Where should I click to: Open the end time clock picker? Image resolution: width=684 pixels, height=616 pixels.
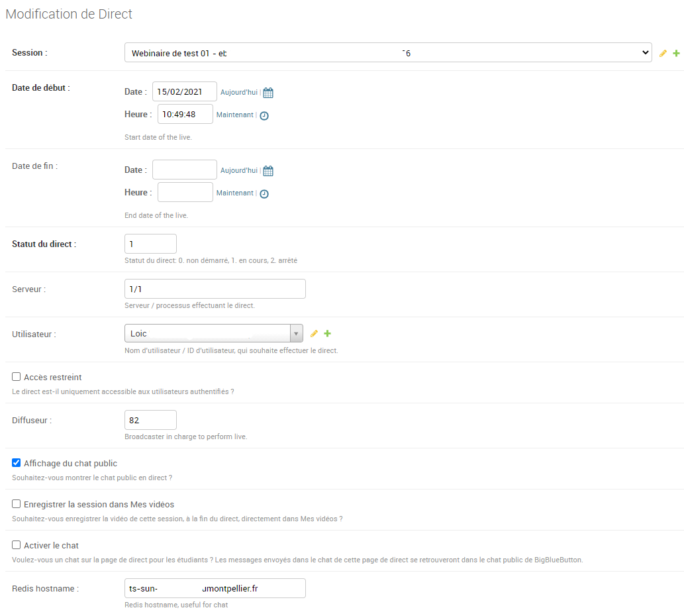(x=264, y=193)
